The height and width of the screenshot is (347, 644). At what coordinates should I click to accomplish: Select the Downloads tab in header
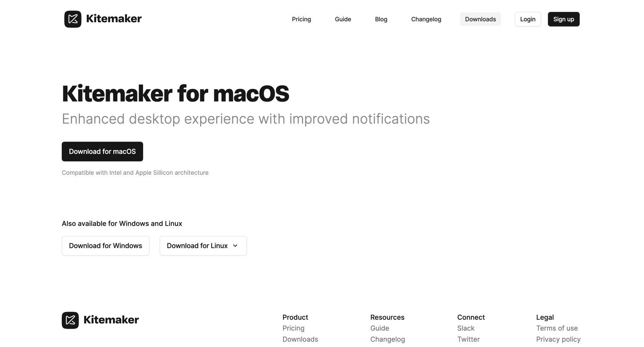(480, 19)
